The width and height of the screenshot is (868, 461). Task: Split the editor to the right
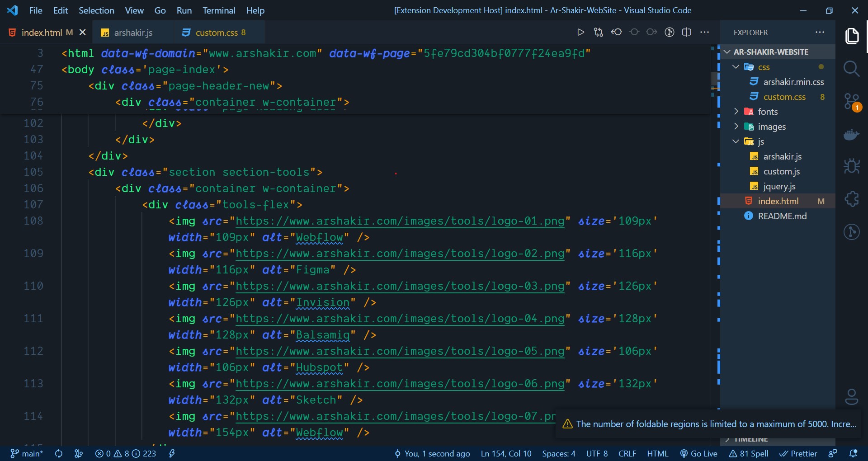pyautogui.click(x=687, y=32)
